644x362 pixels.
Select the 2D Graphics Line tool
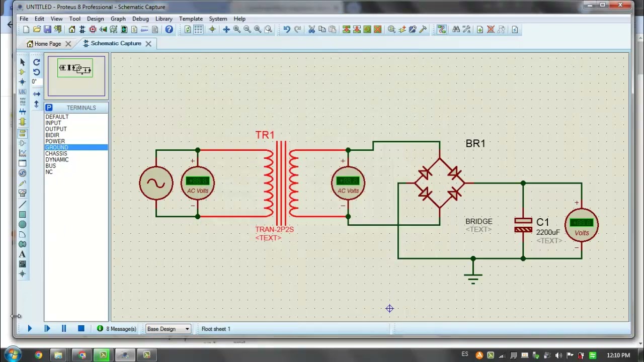(22, 205)
